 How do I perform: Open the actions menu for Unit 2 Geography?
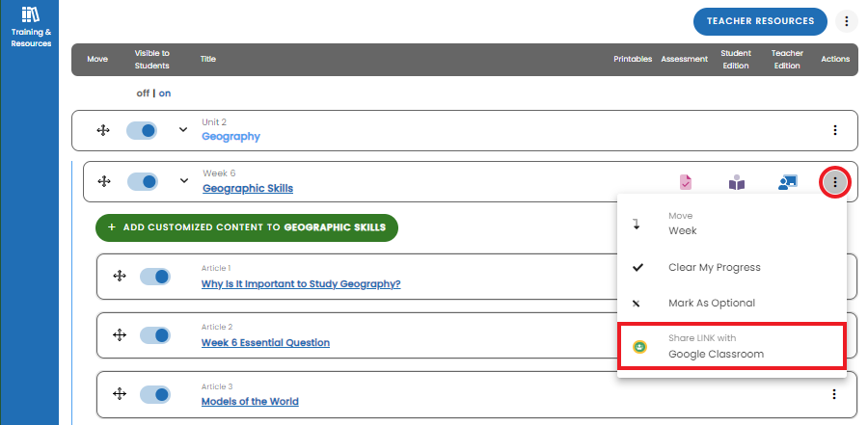835,131
